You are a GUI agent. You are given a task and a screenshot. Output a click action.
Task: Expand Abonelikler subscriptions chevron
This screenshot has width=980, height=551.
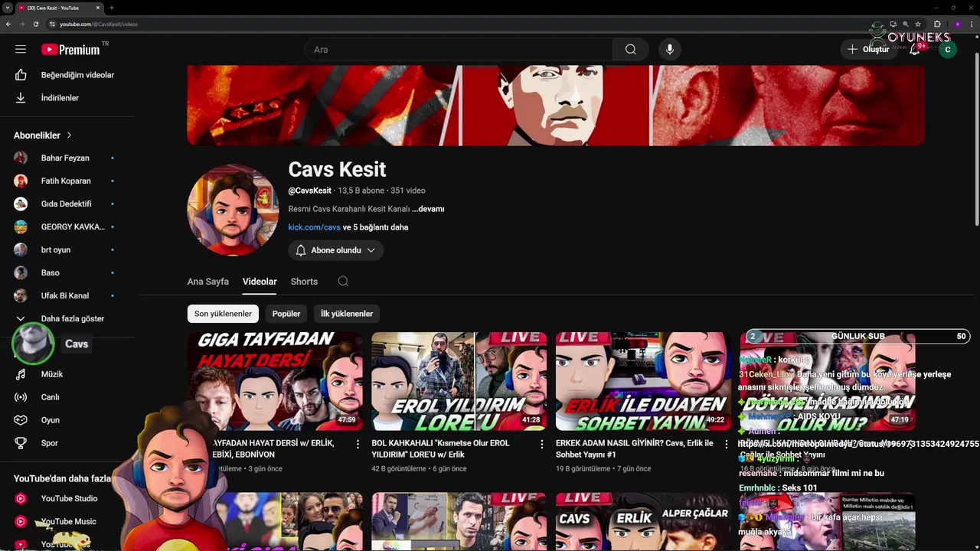tap(69, 135)
